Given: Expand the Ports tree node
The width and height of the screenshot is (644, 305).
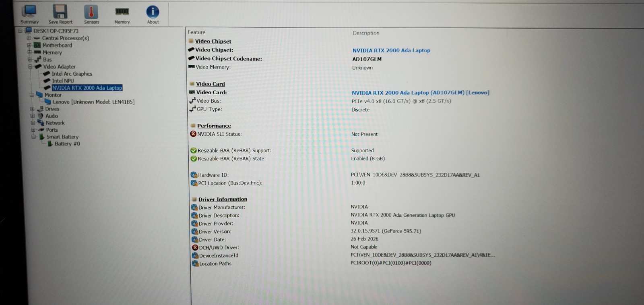Looking at the screenshot, I should [x=33, y=130].
